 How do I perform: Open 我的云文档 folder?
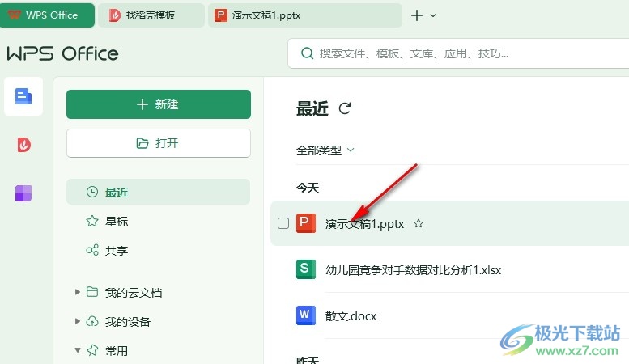point(134,293)
